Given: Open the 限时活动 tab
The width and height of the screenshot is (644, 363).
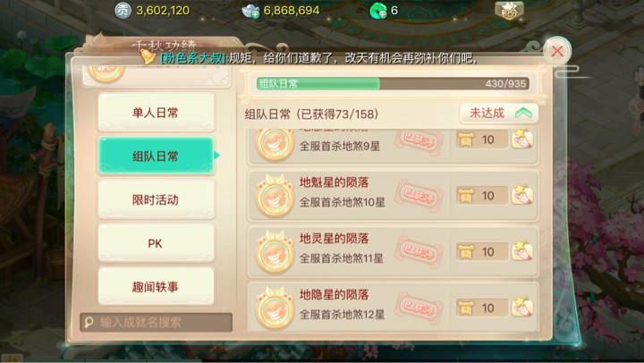Looking at the screenshot, I should [x=156, y=199].
